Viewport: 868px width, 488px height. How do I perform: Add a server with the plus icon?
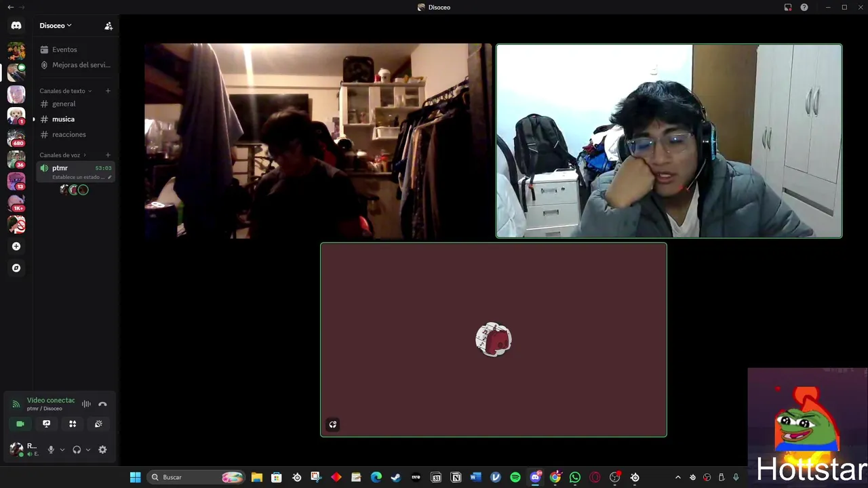coord(16,246)
